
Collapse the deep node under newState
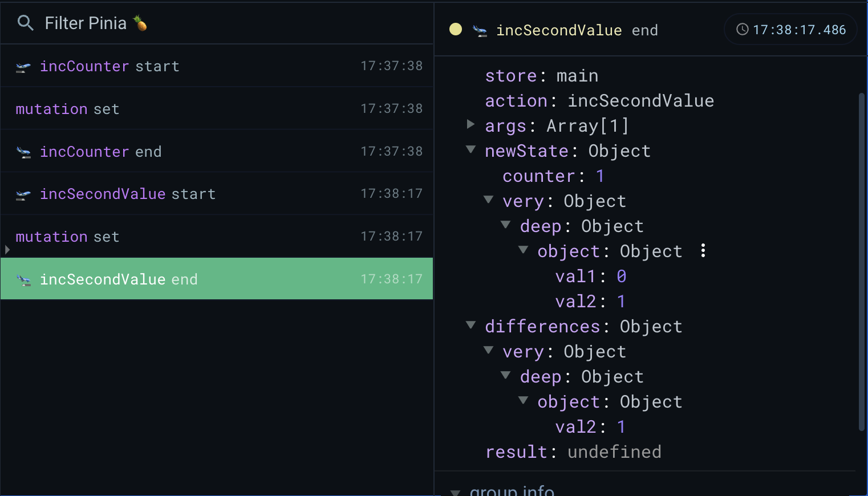[x=505, y=225]
